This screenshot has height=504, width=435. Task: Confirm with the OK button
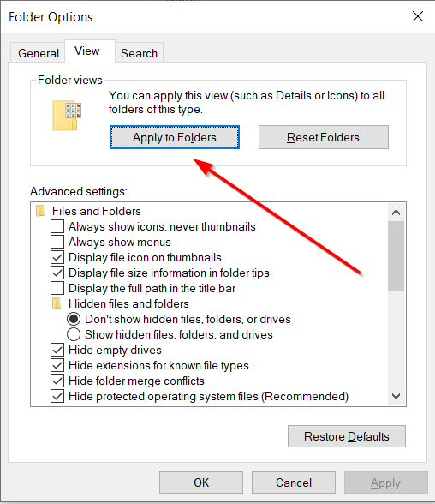201,483
